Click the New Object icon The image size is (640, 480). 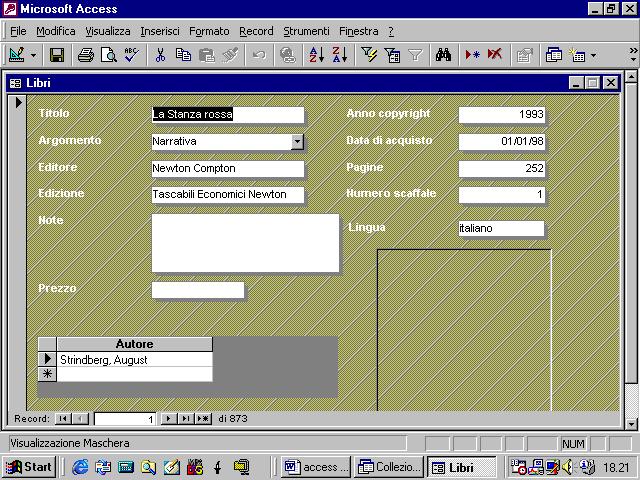tap(578, 55)
